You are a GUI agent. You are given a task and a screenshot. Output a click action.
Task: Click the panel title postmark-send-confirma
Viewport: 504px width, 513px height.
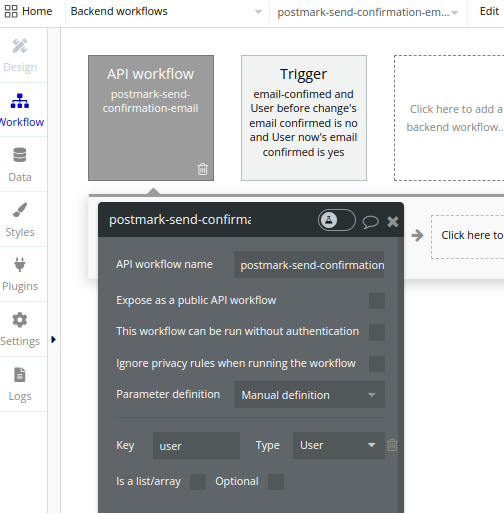180,220
